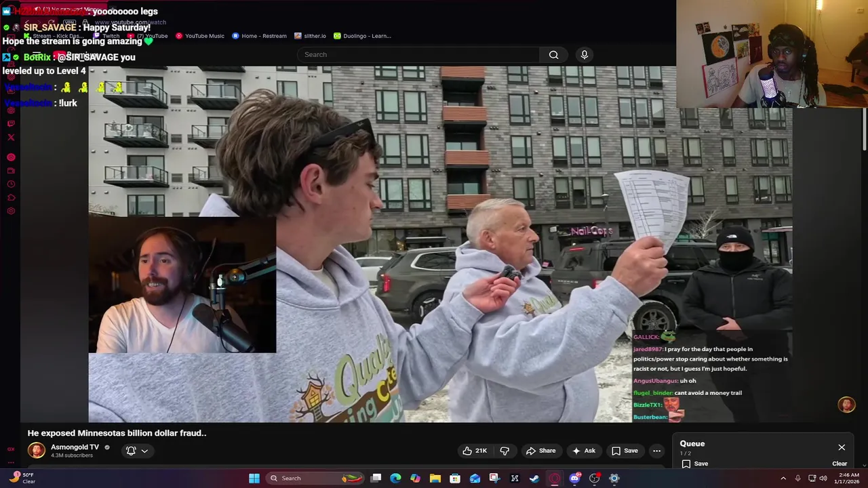Save the video using the Save button beside Ask
The image size is (868, 488).
coord(625,451)
